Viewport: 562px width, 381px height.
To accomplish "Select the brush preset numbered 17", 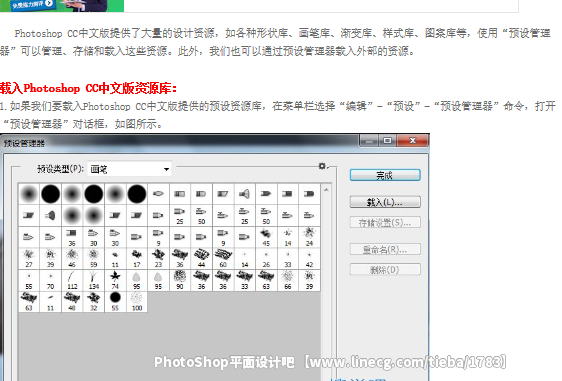I will click(137, 259).
